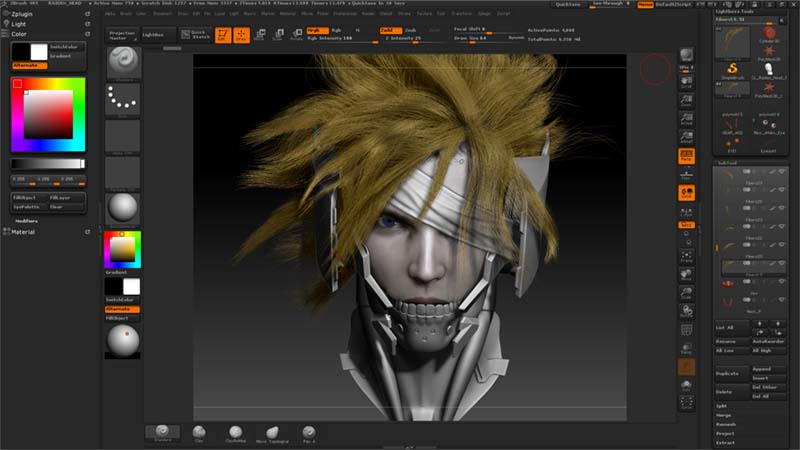Click the Xpose icon at shelf bottom
Image resolution: width=800 pixels, height=450 pixels.
point(687,403)
